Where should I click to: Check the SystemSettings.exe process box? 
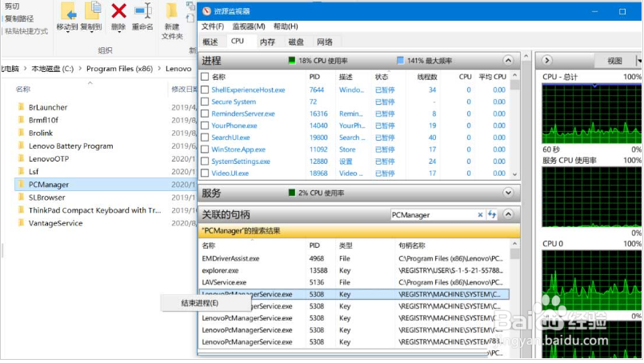(x=205, y=161)
